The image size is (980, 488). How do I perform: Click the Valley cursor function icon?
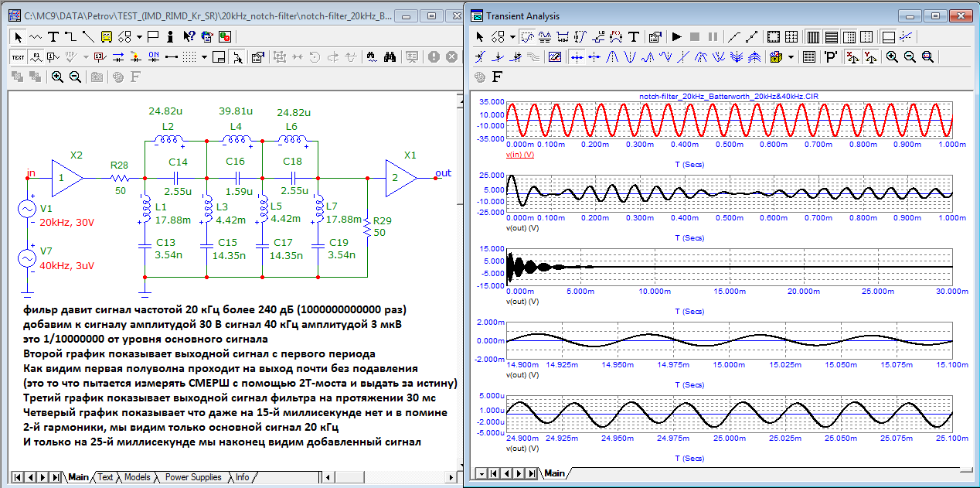pos(631,56)
